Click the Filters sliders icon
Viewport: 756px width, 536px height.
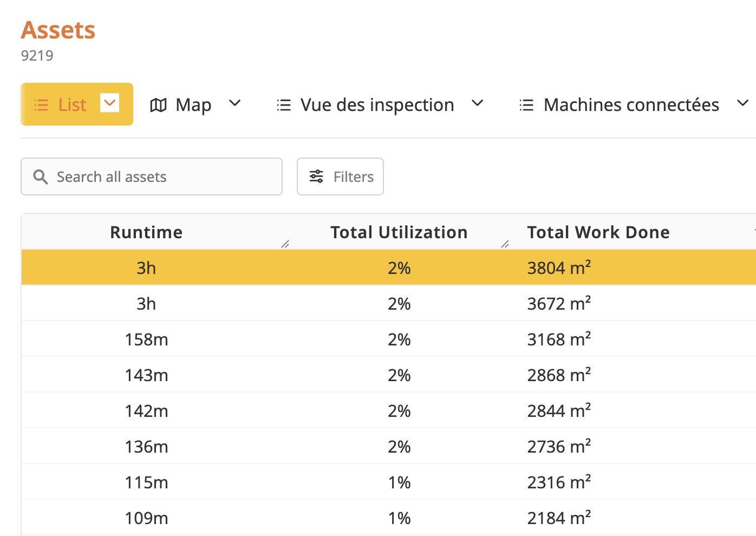316,177
